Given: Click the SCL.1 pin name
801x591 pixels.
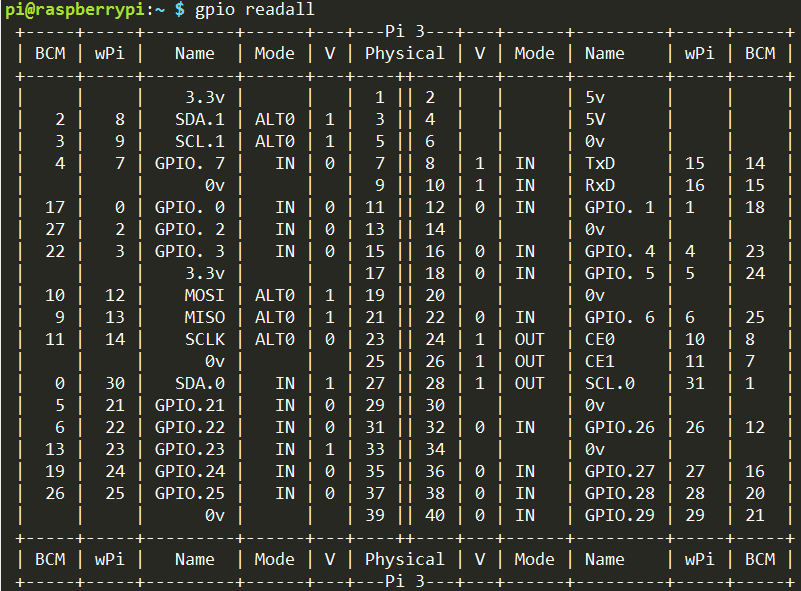Looking at the screenshot, I should coord(200,141).
